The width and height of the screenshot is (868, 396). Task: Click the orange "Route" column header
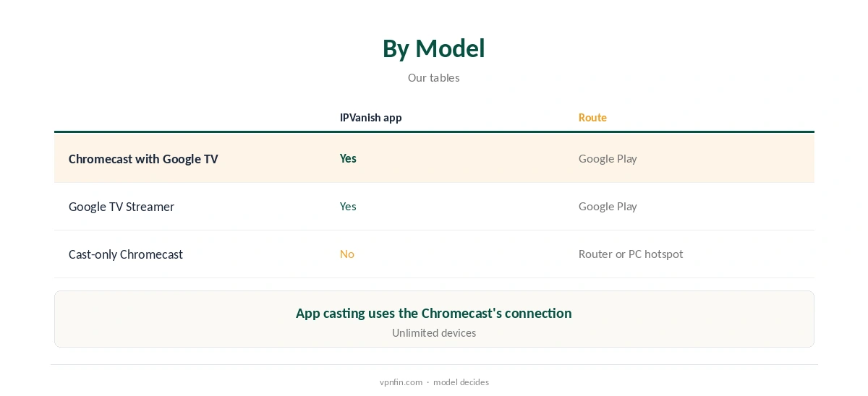[592, 118]
